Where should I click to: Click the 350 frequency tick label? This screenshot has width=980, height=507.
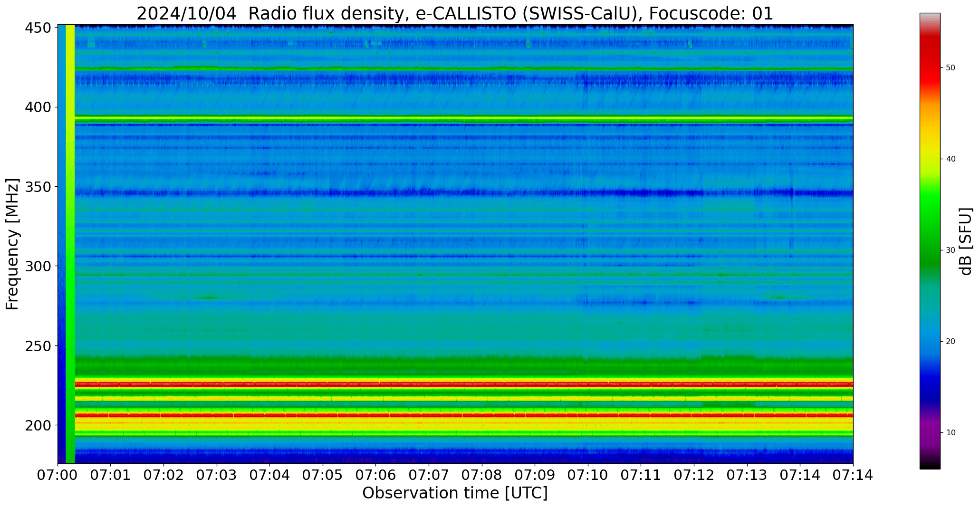[x=38, y=187]
